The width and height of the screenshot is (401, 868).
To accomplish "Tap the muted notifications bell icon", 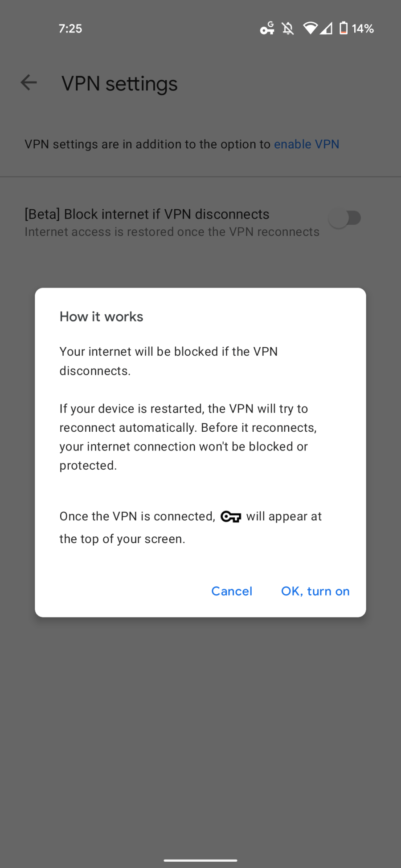I will (288, 28).
